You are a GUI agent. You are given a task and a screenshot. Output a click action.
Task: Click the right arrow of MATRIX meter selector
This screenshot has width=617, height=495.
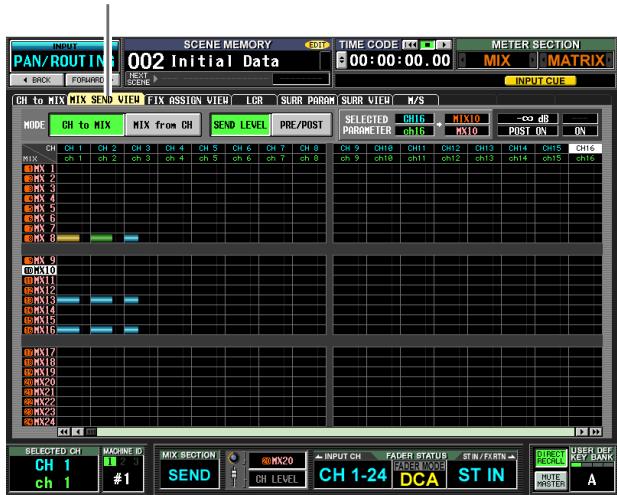[x=610, y=61]
